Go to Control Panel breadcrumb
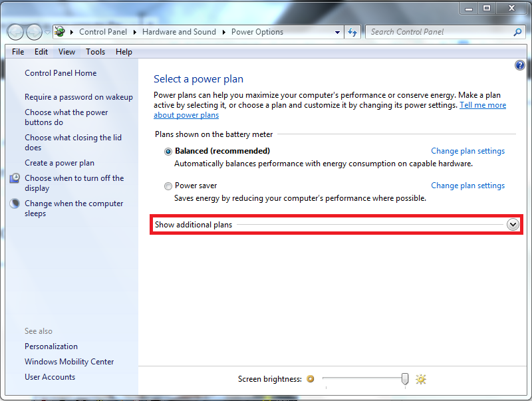This screenshot has height=401, width=532. coord(103,32)
